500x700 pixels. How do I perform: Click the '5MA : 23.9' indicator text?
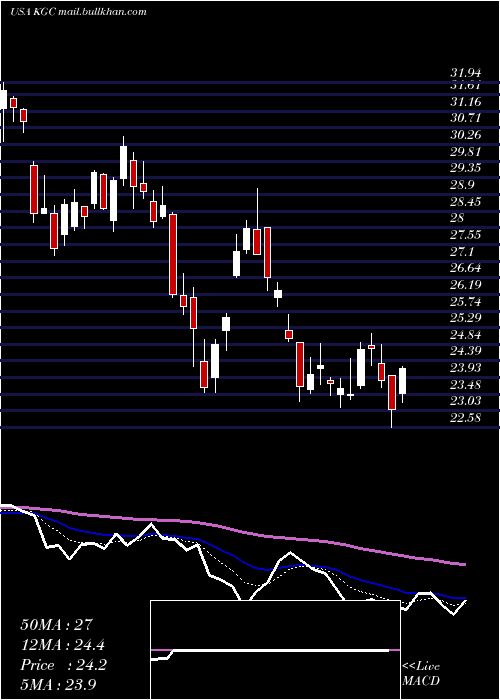click(x=59, y=685)
